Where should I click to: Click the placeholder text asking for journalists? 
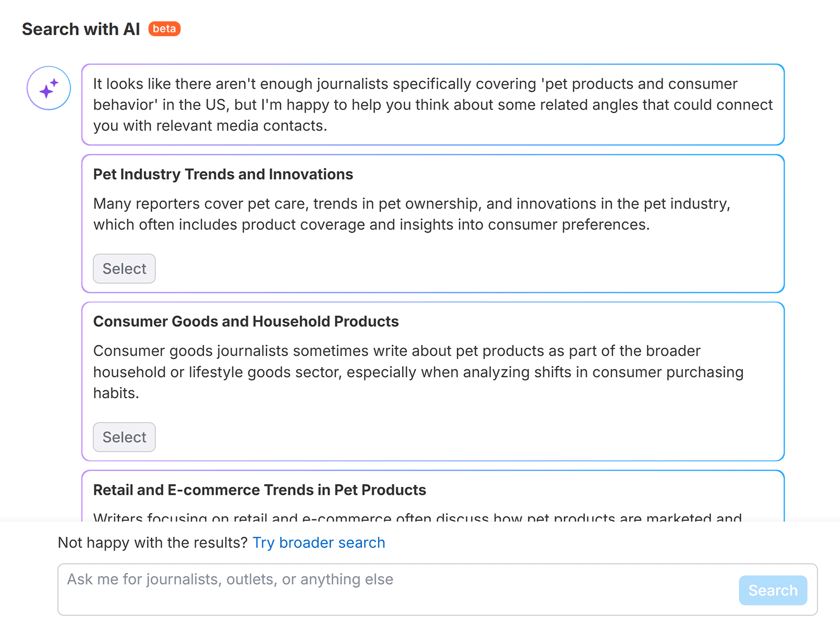pyautogui.click(x=229, y=579)
